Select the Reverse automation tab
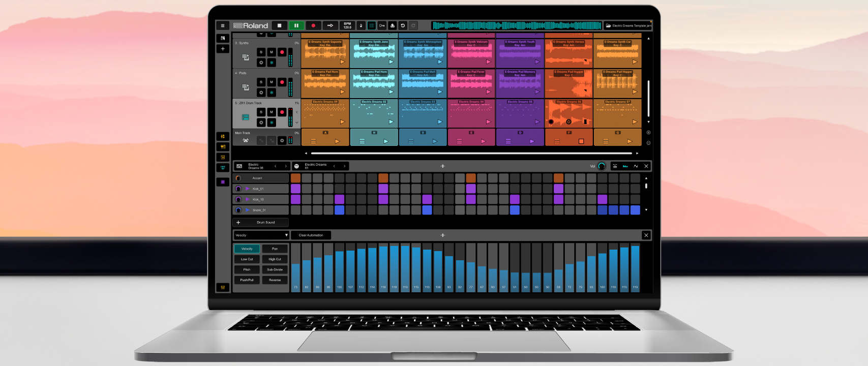 [x=275, y=280]
